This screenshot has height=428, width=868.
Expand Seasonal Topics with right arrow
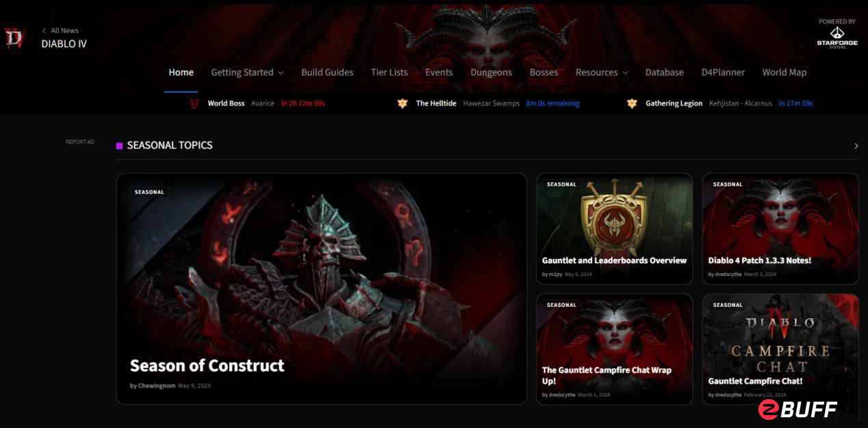[x=856, y=146]
